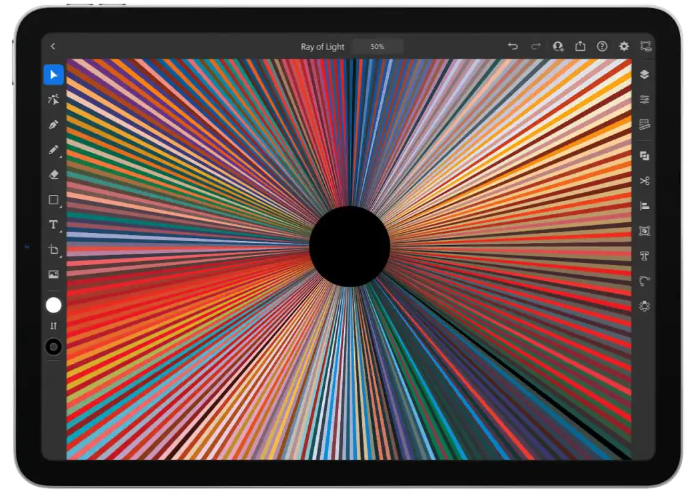Image resolution: width=693 pixels, height=496 pixels.
Task: Swap fill and stroke colors
Action: tap(53, 326)
